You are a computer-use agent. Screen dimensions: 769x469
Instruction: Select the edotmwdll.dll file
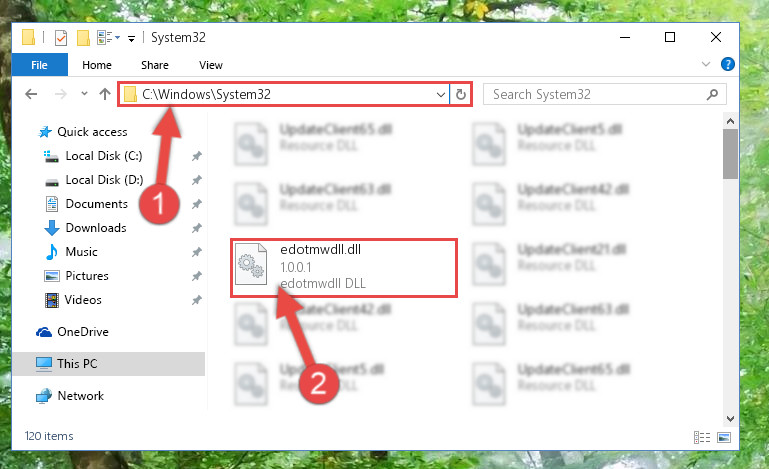344,268
